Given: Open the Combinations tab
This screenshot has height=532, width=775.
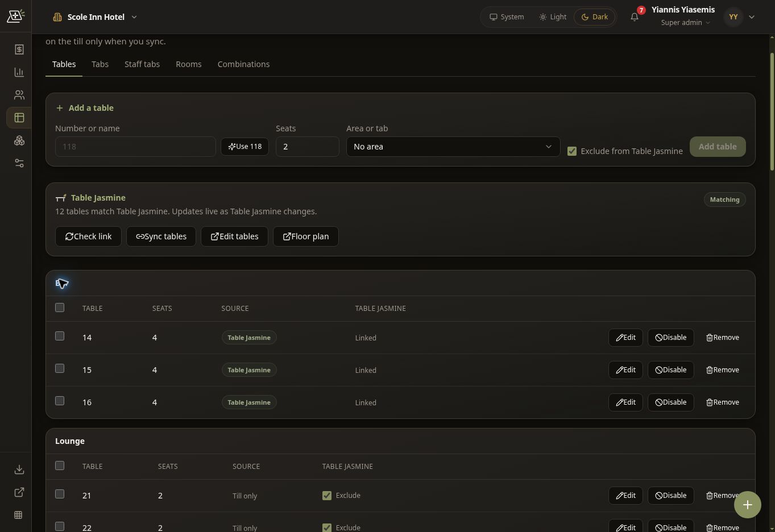Looking at the screenshot, I should point(243,64).
